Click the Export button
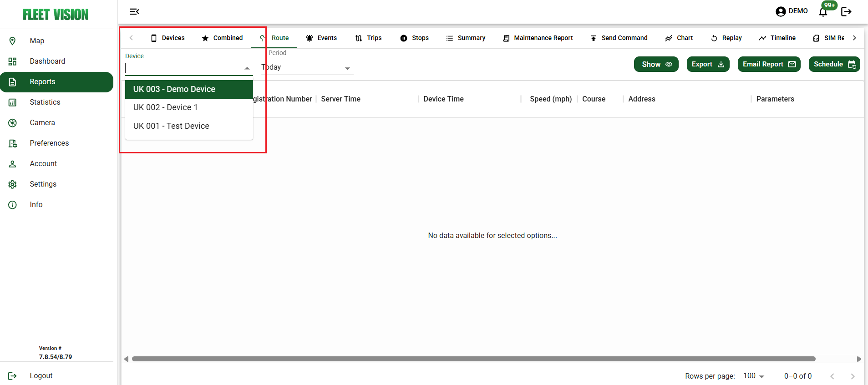Screen dimensions: 868x385 708,64
